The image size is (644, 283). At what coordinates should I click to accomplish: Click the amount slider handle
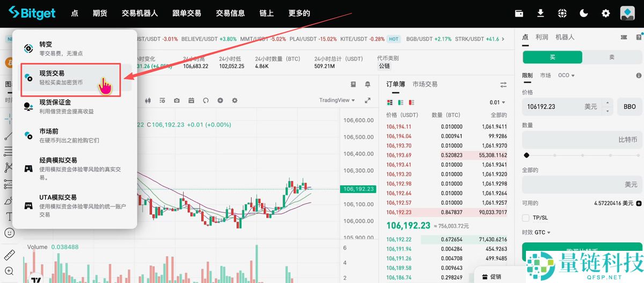[526, 155]
